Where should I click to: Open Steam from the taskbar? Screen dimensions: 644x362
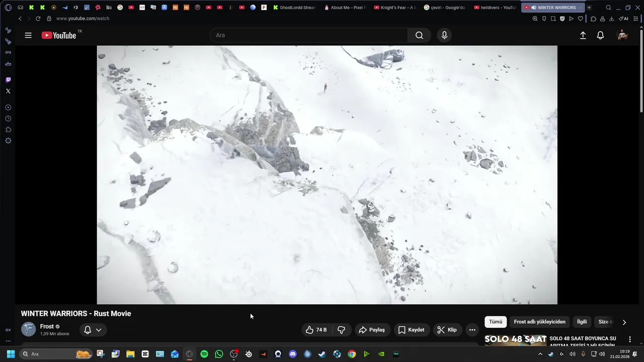[322, 354]
